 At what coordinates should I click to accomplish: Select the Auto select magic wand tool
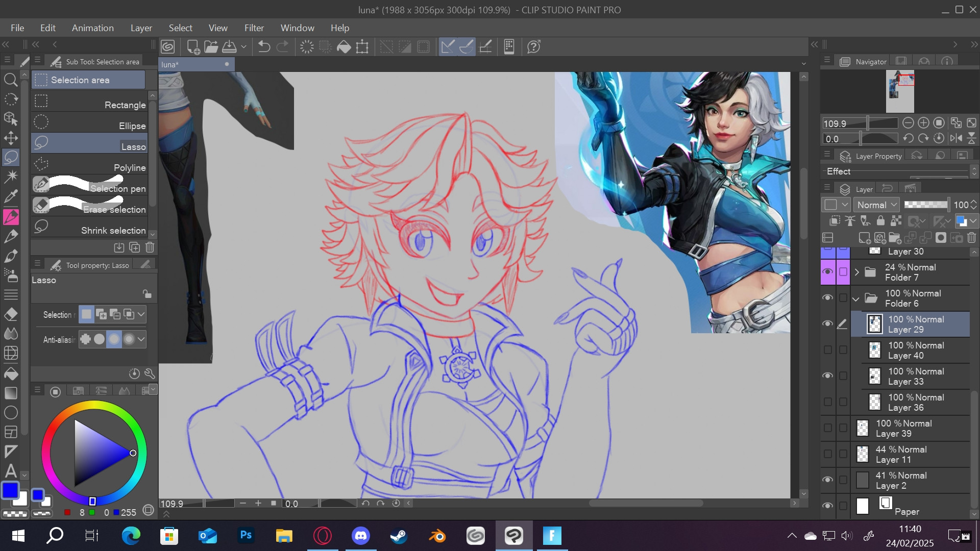(11, 177)
